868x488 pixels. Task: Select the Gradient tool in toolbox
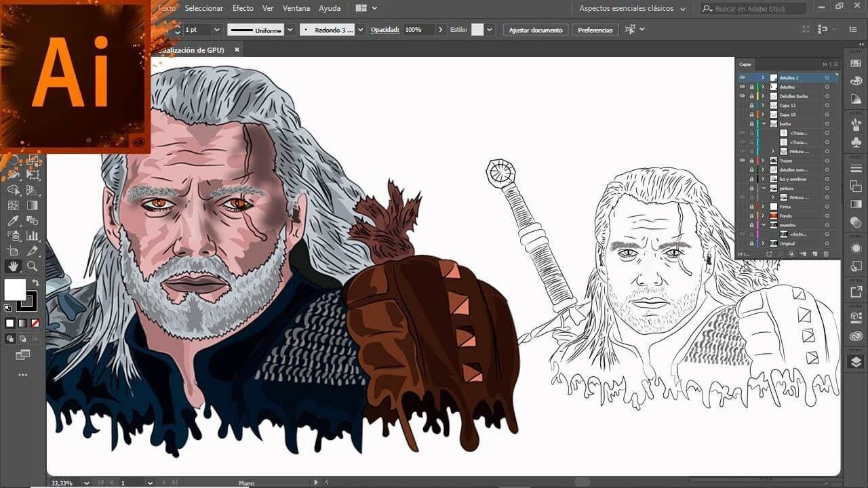(32, 205)
